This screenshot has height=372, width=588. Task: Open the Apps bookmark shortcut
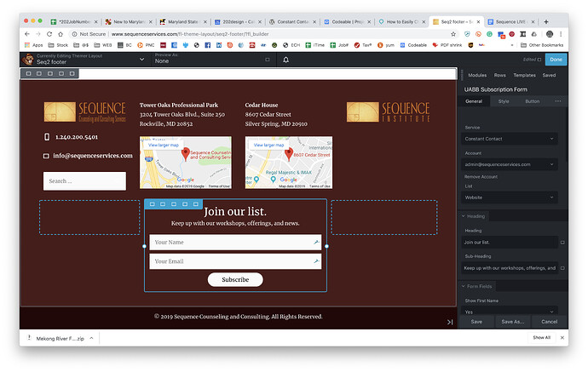coord(33,45)
